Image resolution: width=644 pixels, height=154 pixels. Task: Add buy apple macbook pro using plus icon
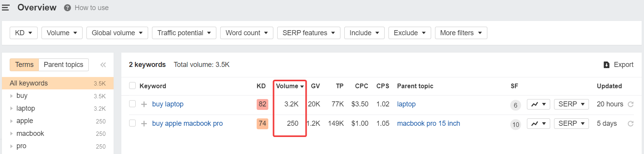(144, 123)
